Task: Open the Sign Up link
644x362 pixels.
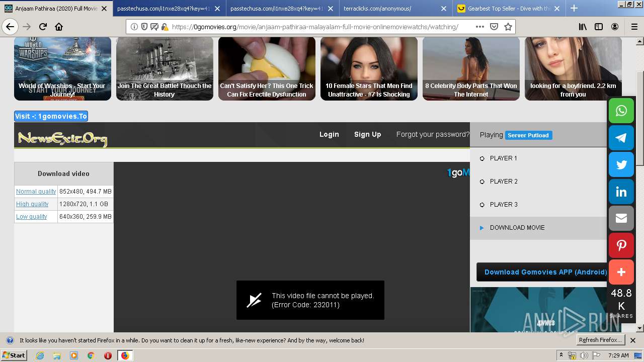Action: (x=367, y=134)
